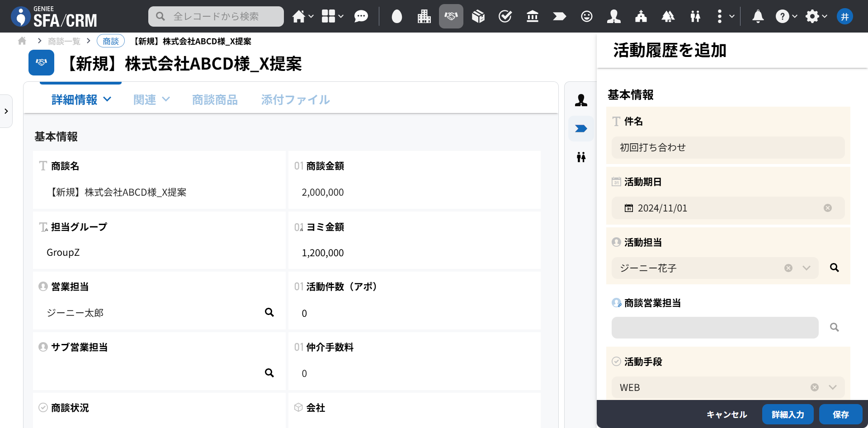Select the handshake deals icon in navbar
This screenshot has height=428, width=868.
[451, 16]
